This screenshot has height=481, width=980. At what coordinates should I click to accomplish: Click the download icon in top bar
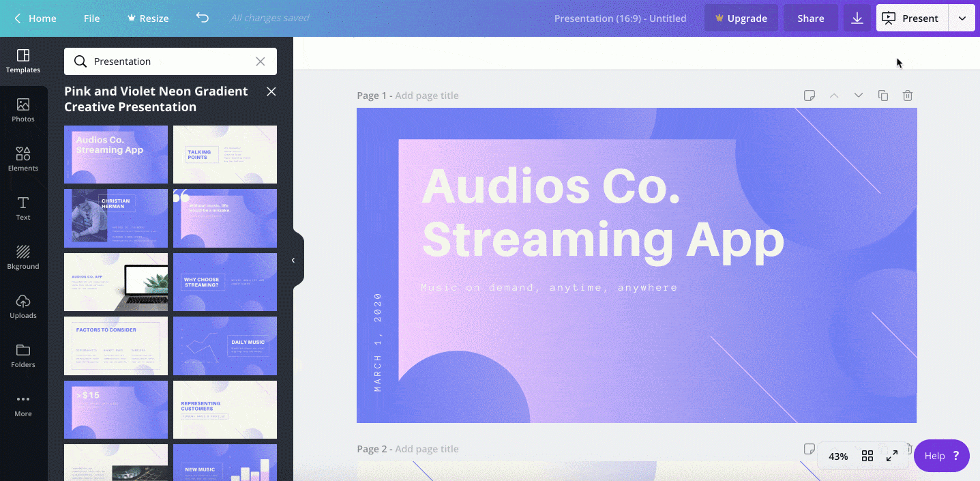pyautogui.click(x=857, y=18)
